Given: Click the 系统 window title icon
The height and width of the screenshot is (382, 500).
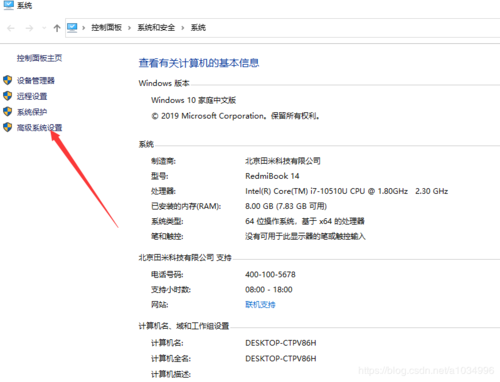Looking at the screenshot, I should pos(8,5).
